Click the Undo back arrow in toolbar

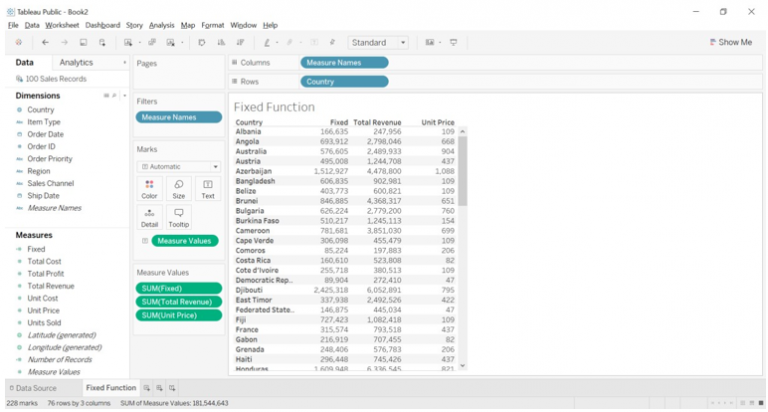pos(45,42)
